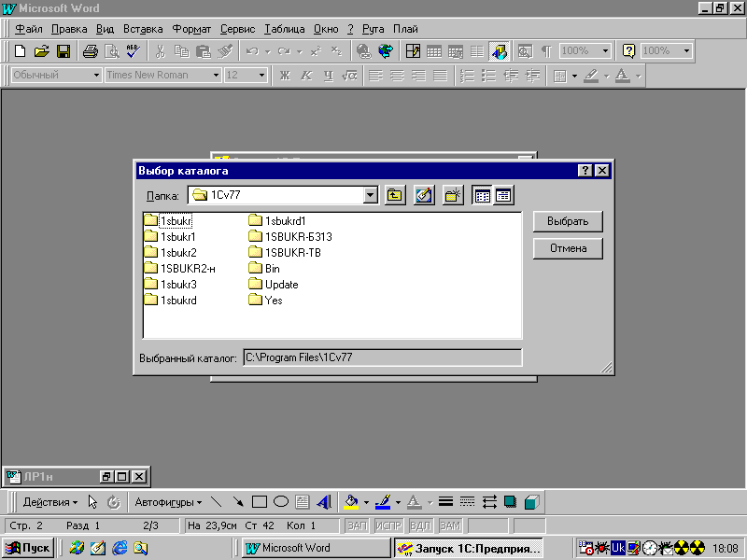This screenshot has height=560, width=747.
Task: Click the New document icon in Word toolbar
Action: pyautogui.click(x=20, y=51)
